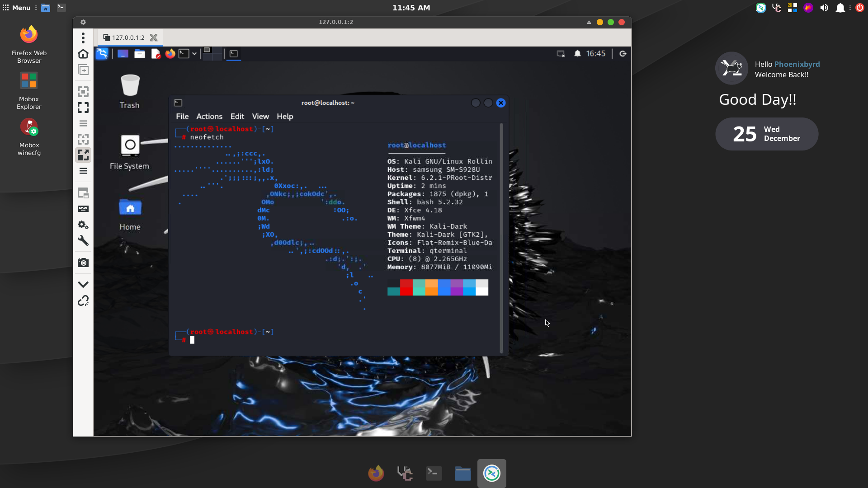Open notifications via the bell icon
868x488 pixels.
[x=578, y=53]
